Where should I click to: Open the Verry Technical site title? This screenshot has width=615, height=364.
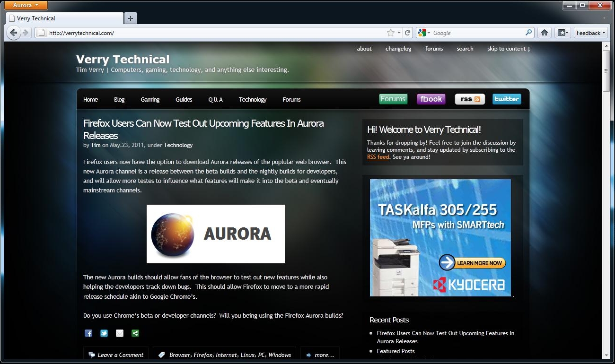(123, 60)
